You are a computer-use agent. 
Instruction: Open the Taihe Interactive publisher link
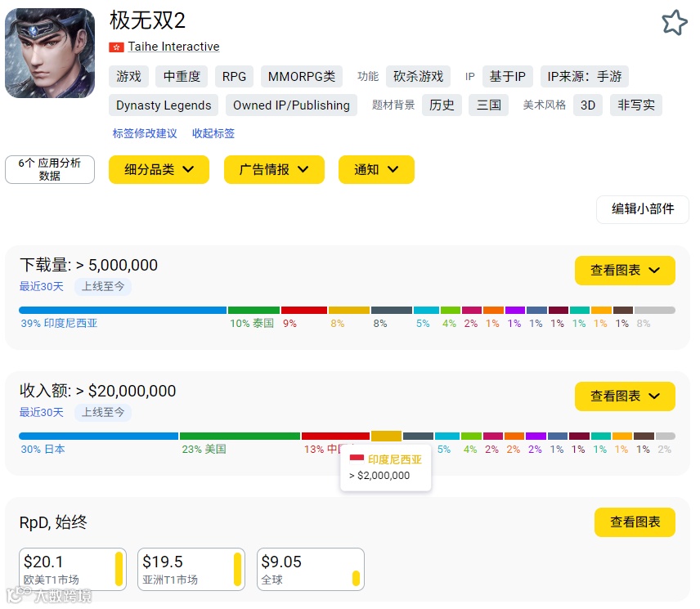pos(173,47)
